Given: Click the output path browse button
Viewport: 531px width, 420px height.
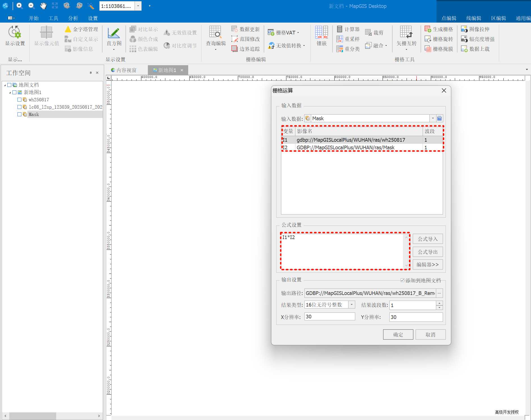Looking at the screenshot, I should pyautogui.click(x=439, y=293).
